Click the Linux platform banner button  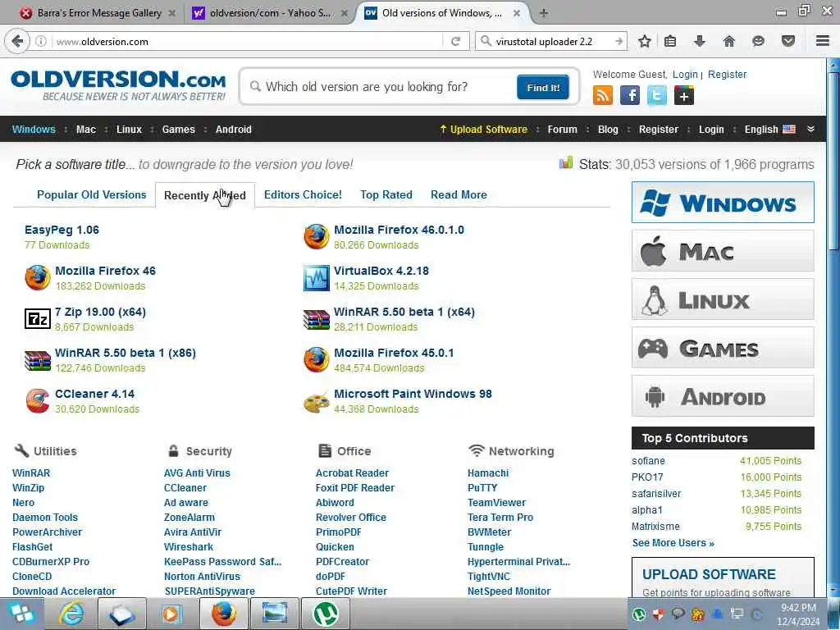point(723,299)
